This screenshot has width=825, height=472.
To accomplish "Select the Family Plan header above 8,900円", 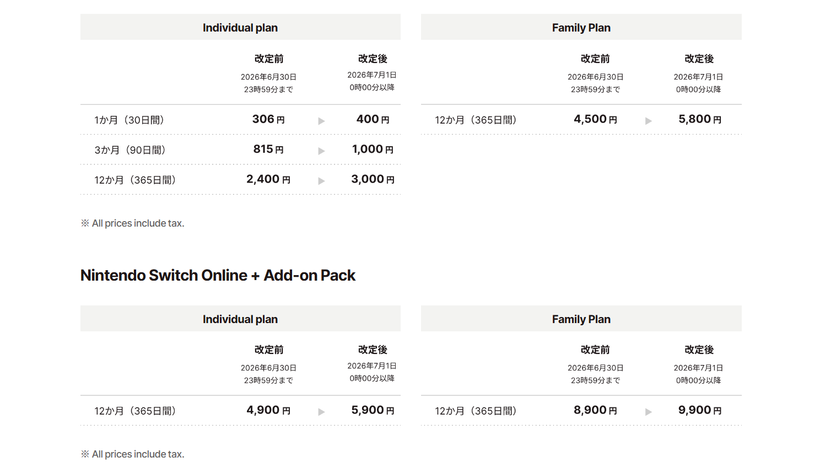I will (x=581, y=319).
